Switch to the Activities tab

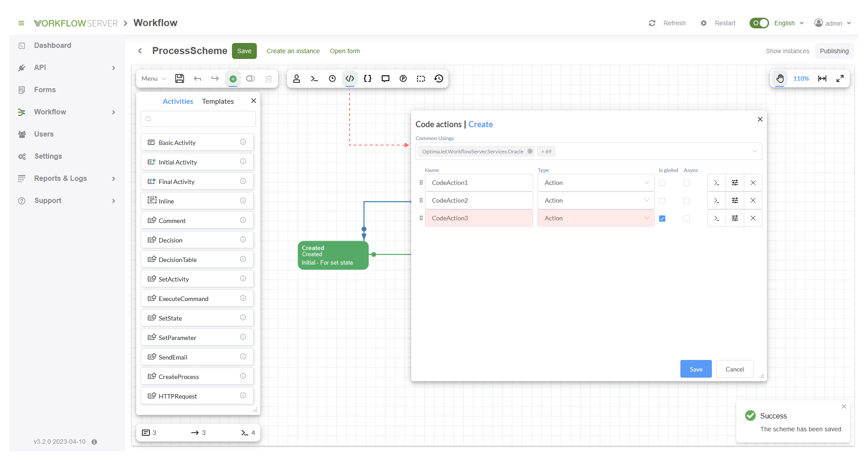178,102
